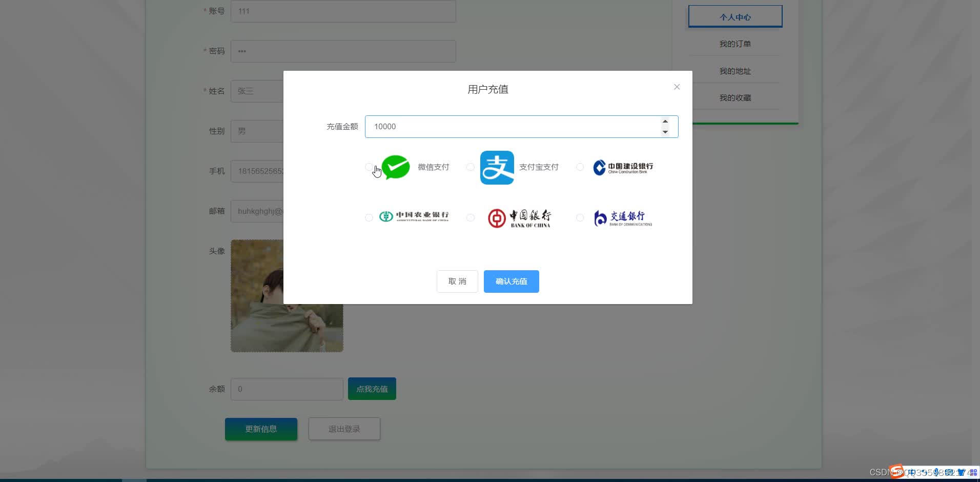This screenshot has width=980, height=482.
Task: Click the 账号 input field
Action: click(x=343, y=11)
